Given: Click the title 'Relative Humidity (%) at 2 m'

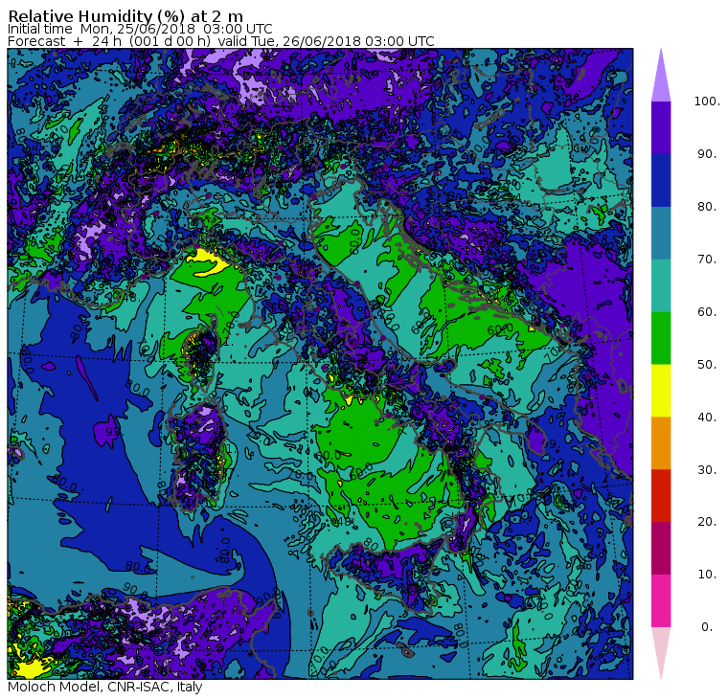Looking at the screenshot, I should pos(125,15).
